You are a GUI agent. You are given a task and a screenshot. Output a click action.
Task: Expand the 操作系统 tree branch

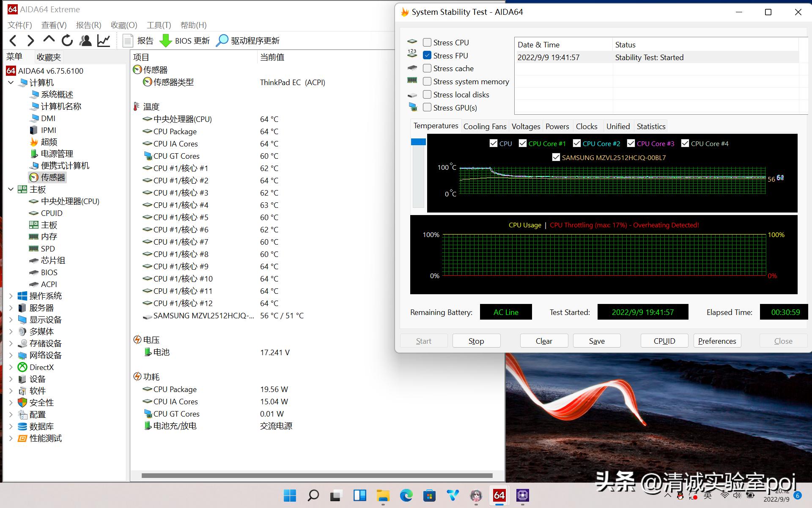click(11, 296)
